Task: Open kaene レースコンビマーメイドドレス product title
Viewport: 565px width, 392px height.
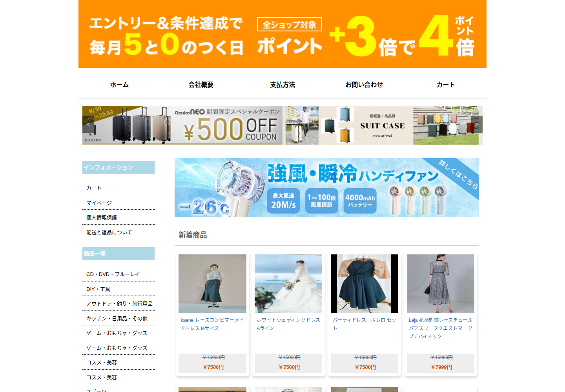Action: [x=212, y=324]
